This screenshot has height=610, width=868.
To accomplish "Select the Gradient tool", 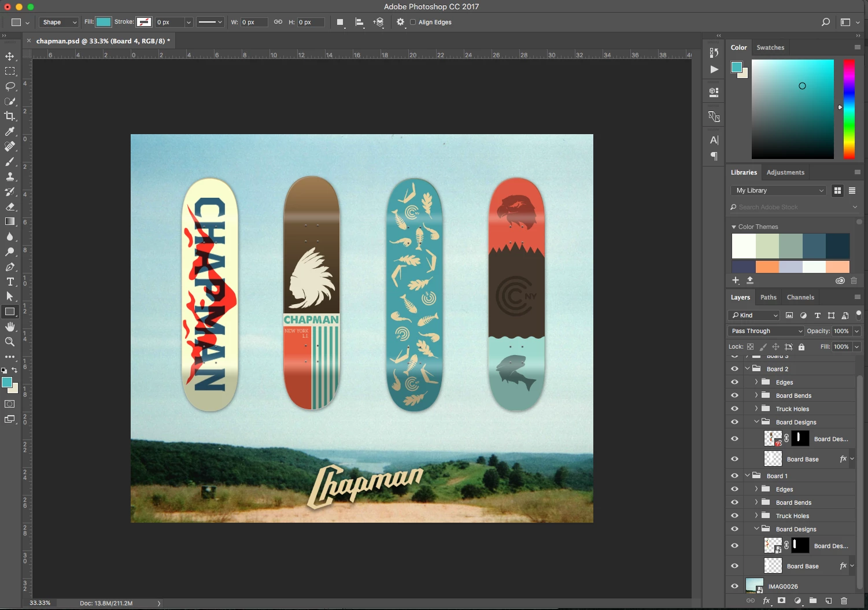I will point(10,221).
